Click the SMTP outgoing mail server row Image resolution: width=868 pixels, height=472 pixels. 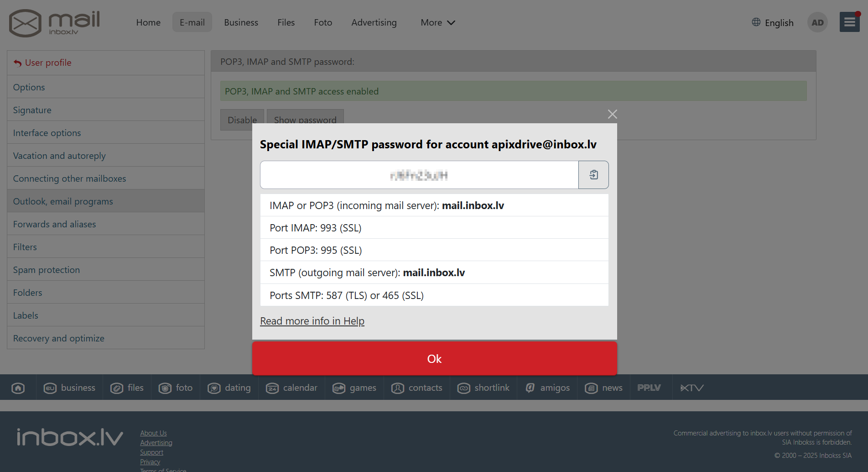[434, 273]
